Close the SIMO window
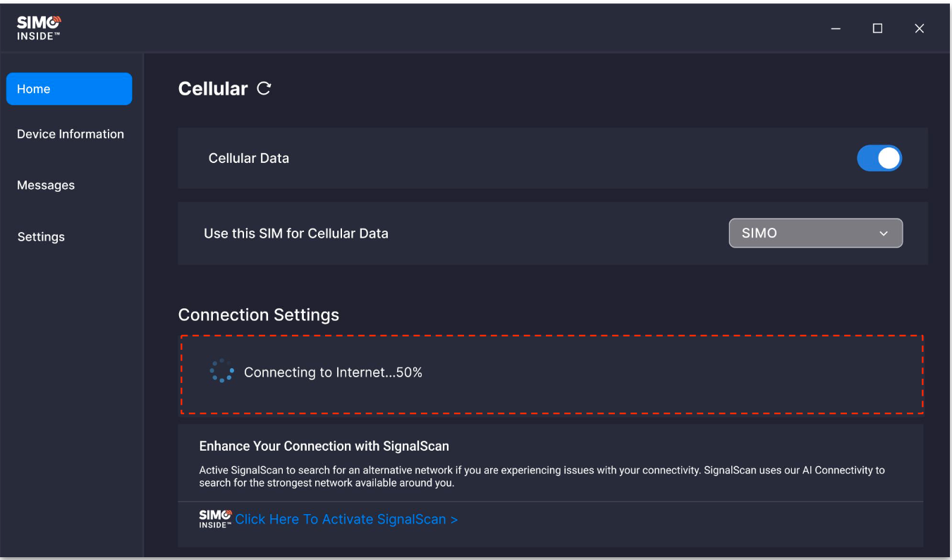The image size is (952, 560). click(919, 28)
